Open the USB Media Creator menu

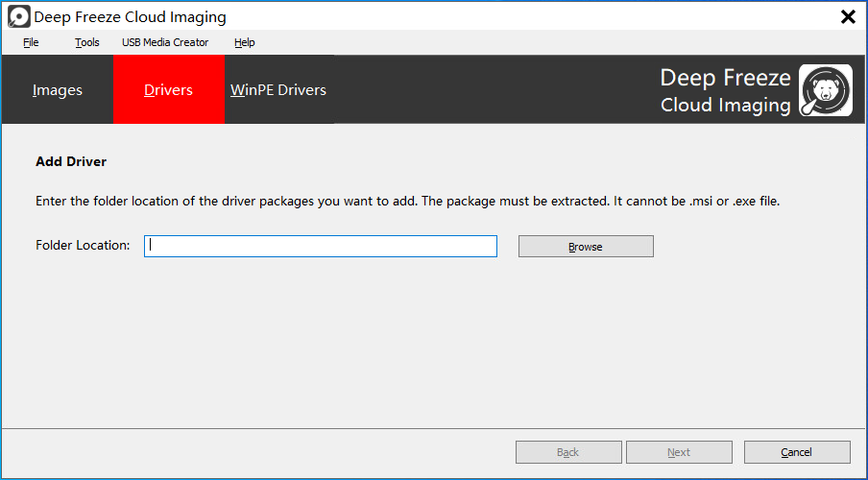click(x=165, y=42)
